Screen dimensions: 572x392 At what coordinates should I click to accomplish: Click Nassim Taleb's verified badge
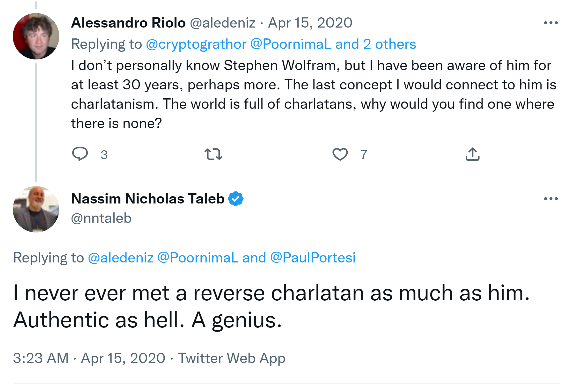[235, 199]
